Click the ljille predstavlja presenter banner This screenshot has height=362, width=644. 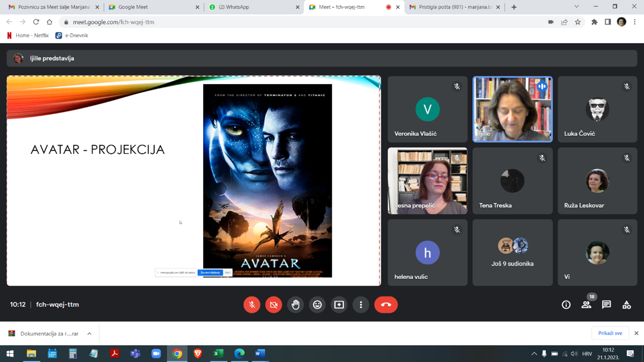[x=322, y=58]
